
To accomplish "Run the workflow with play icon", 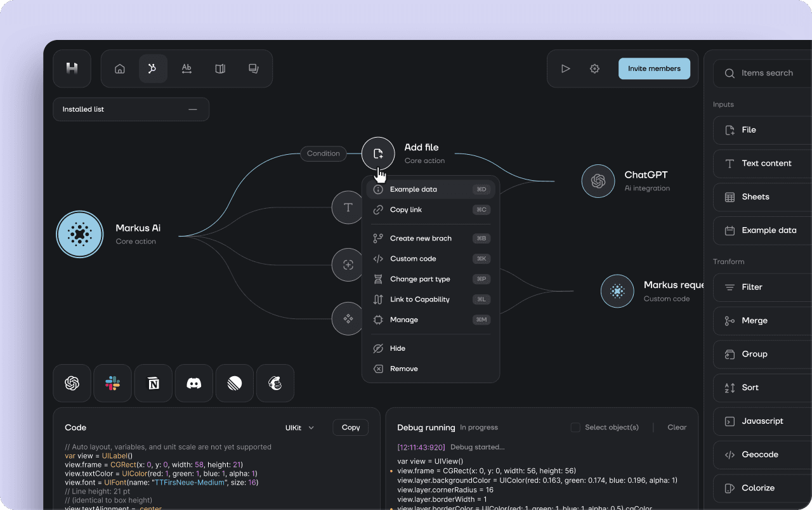I will point(565,69).
